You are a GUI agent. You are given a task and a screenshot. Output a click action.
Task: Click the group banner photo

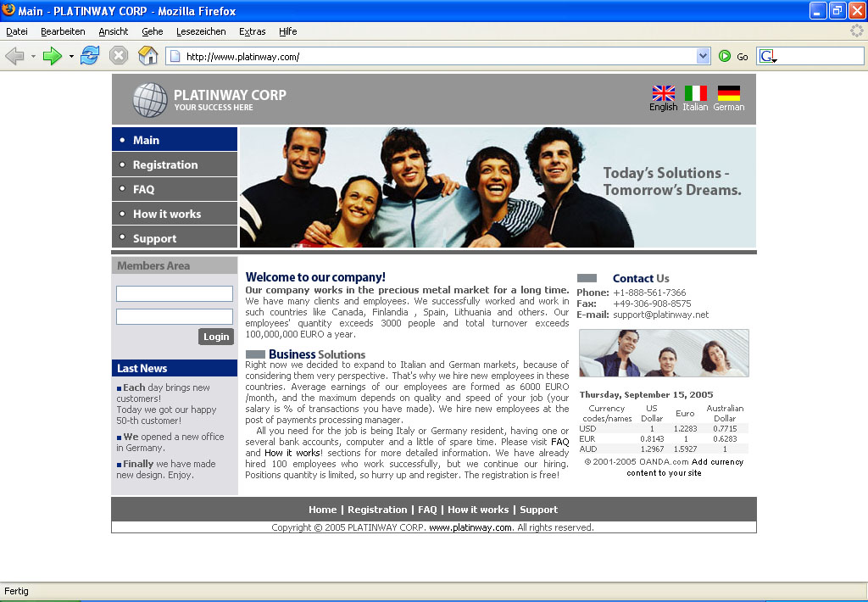pos(498,187)
